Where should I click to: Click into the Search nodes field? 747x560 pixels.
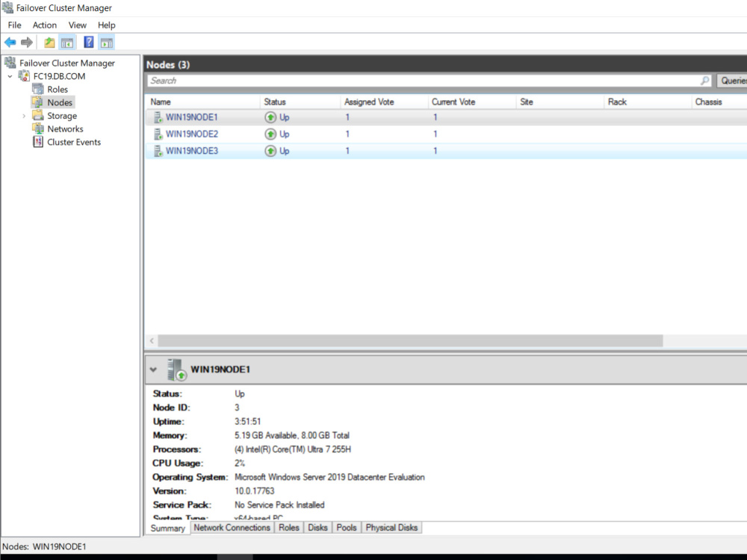click(423, 81)
